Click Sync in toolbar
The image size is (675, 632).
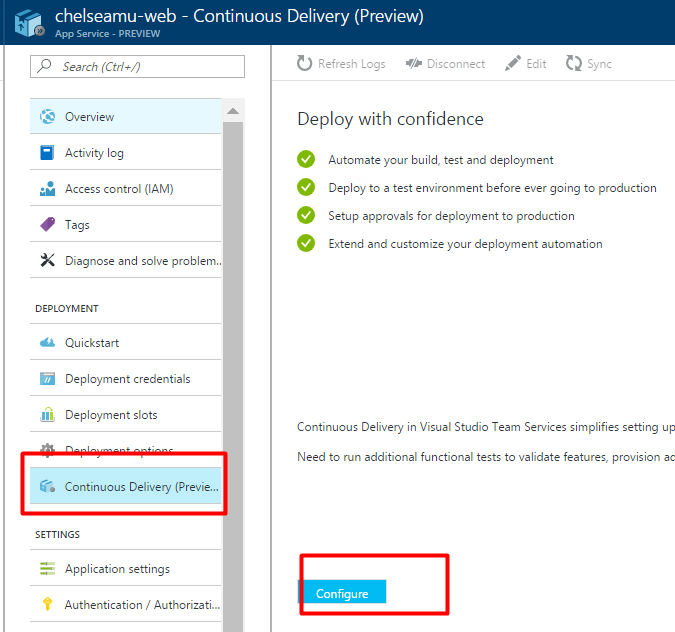(588, 64)
